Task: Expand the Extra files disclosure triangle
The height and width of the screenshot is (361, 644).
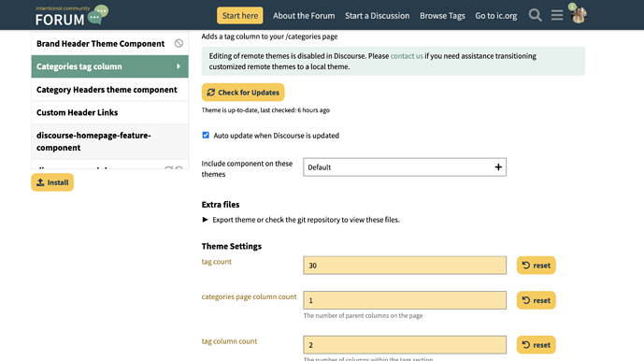Action: [205, 220]
